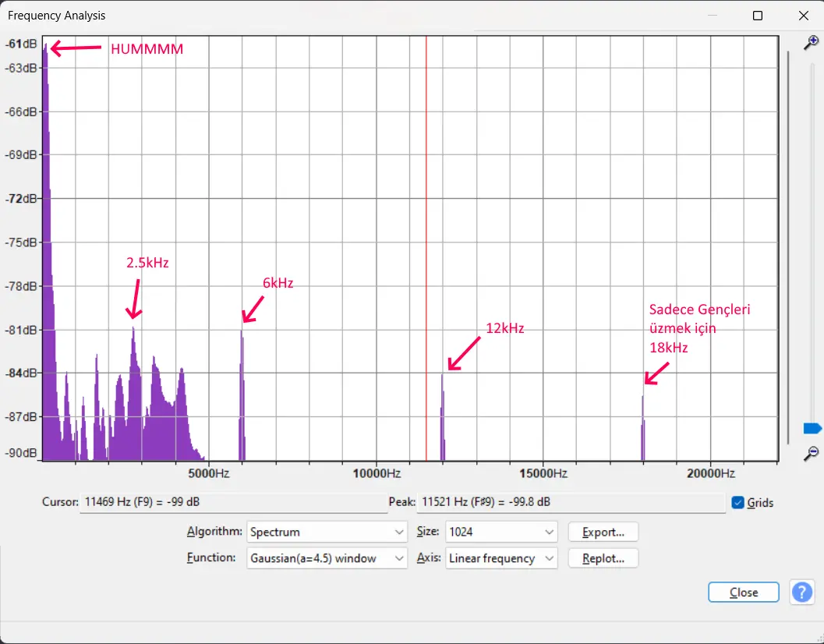Click the Peak frequency readout field

click(x=571, y=503)
